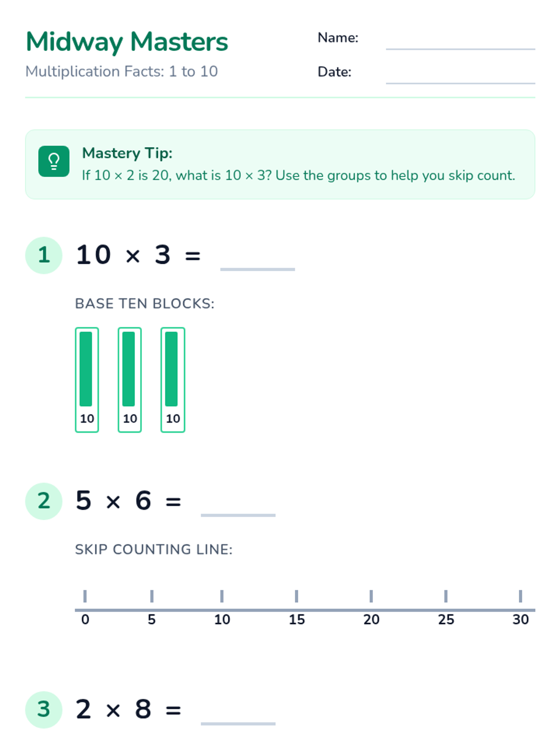560x747 pixels.
Task: Click the 5 tick on number line
Action: [x=152, y=596]
